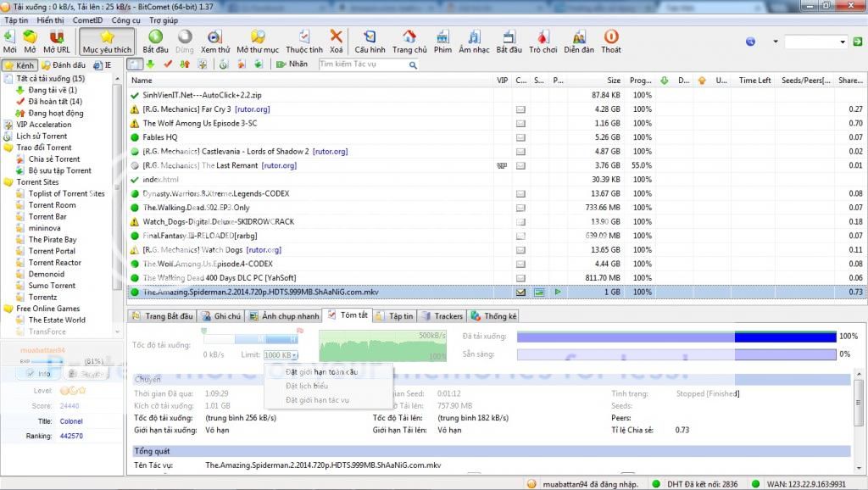Choose Đặt giới hạn toàn cầu menu entry
Viewport: 868px width, 490px height.
pyautogui.click(x=321, y=372)
